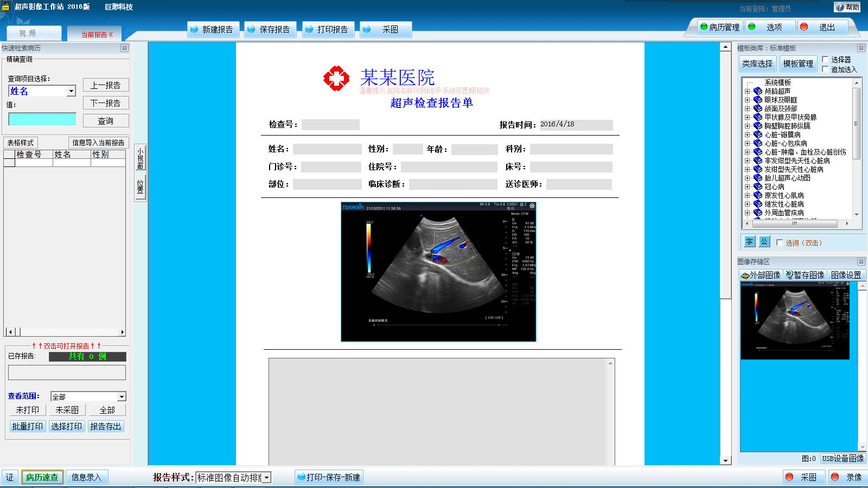Image resolution: width=868 pixels, height=488 pixels.
Task: Click the cyan 值 search input field
Action: coord(42,119)
